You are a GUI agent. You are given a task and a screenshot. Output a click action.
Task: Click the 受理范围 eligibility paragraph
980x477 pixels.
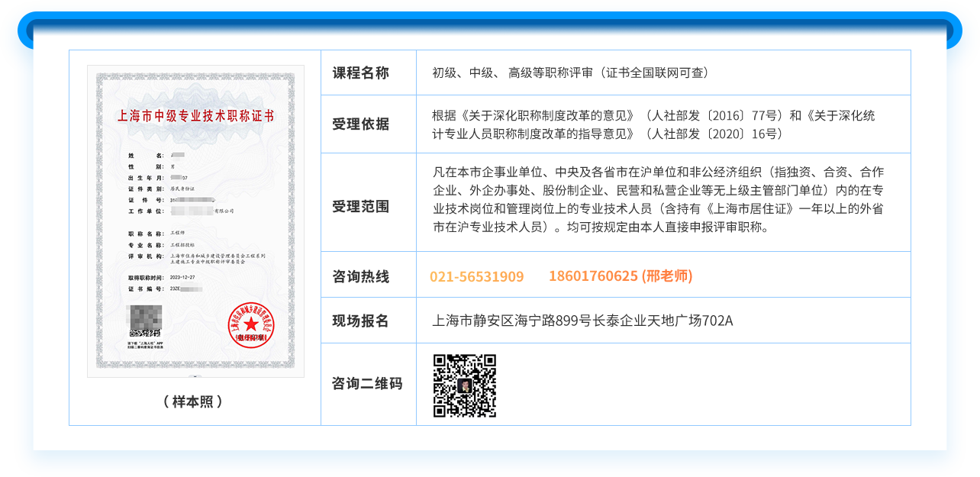(x=658, y=199)
